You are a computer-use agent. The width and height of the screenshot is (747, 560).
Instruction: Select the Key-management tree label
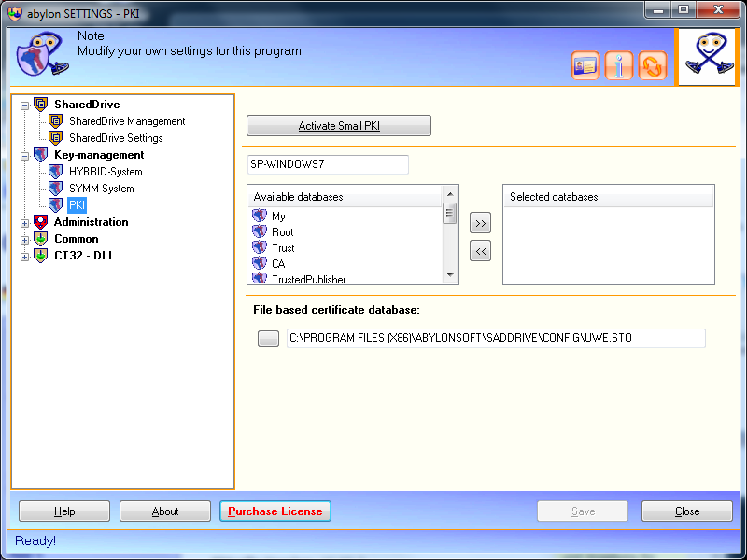pos(99,155)
